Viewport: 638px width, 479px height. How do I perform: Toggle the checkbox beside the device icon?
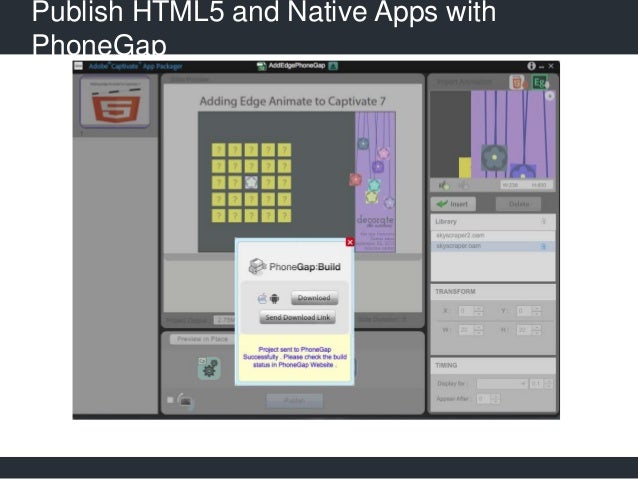[x=170, y=400]
